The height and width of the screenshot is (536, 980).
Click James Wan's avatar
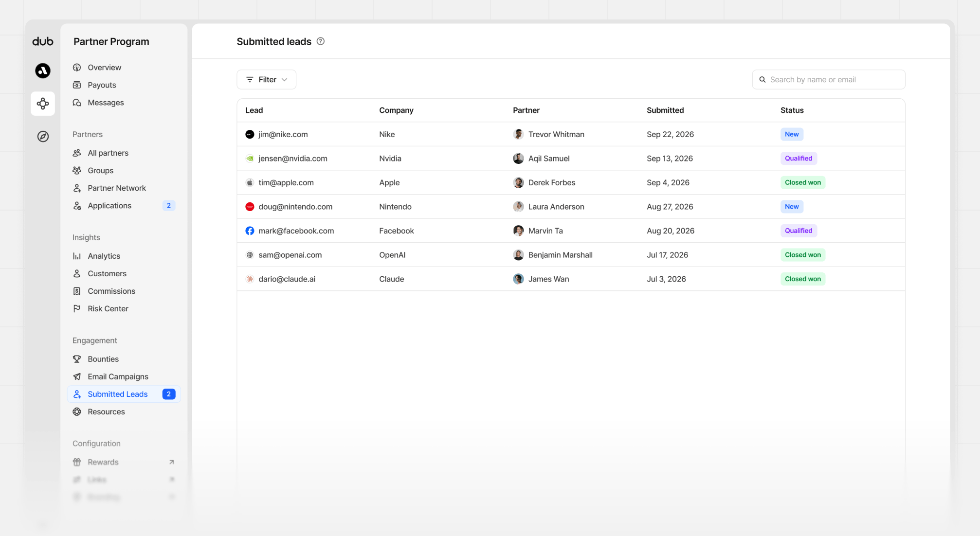[518, 279]
